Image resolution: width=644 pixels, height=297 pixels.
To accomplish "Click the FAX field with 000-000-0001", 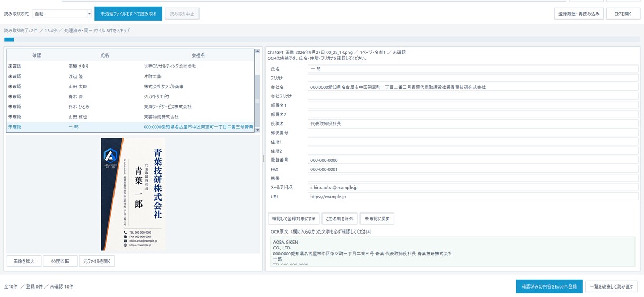I will coord(473,169).
